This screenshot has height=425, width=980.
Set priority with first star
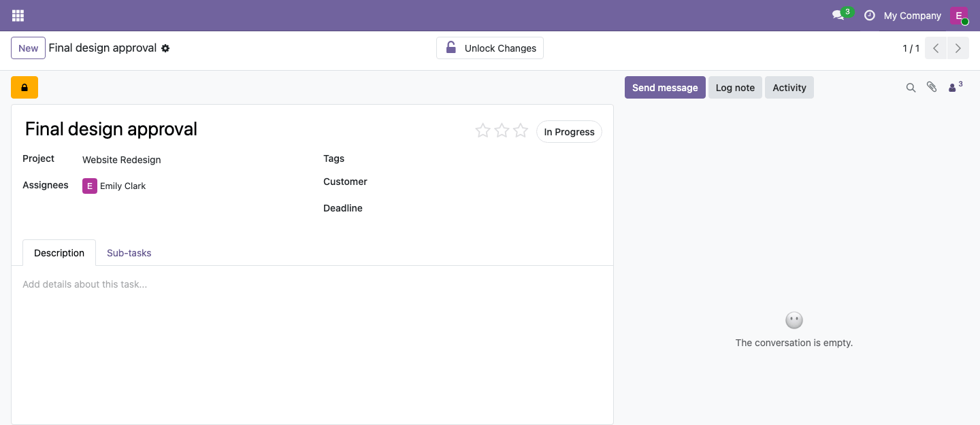(x=483, y=131)
